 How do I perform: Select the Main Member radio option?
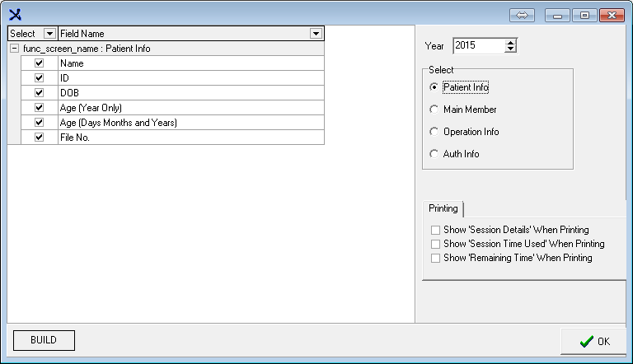(434, 109)
